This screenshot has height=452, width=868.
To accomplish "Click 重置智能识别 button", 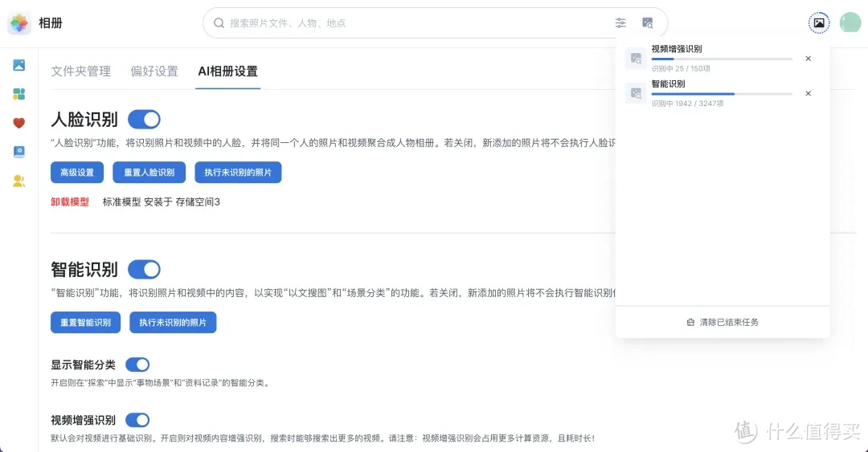I will tap(85, 323).
